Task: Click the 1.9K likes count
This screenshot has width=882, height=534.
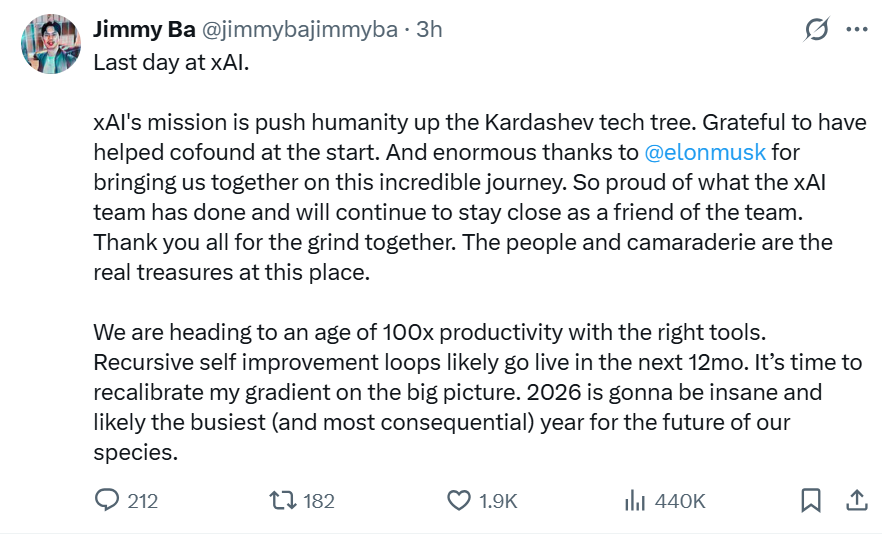Action: 497,501
